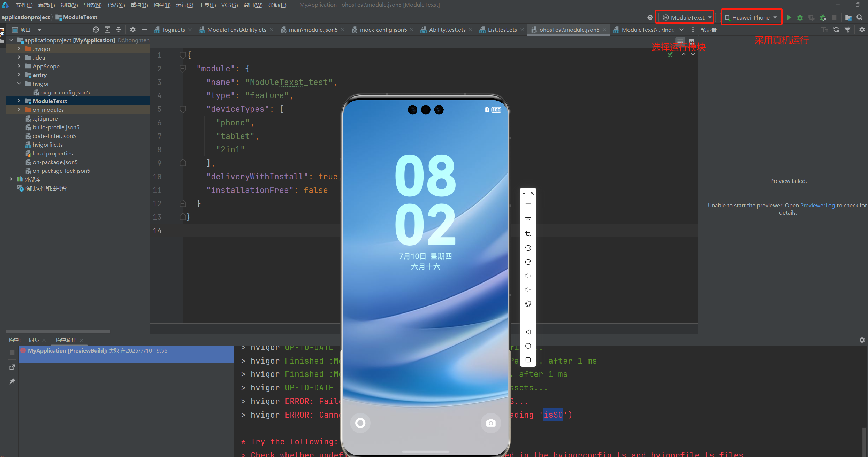Expand the entry module folder

[x=19, y=75]
